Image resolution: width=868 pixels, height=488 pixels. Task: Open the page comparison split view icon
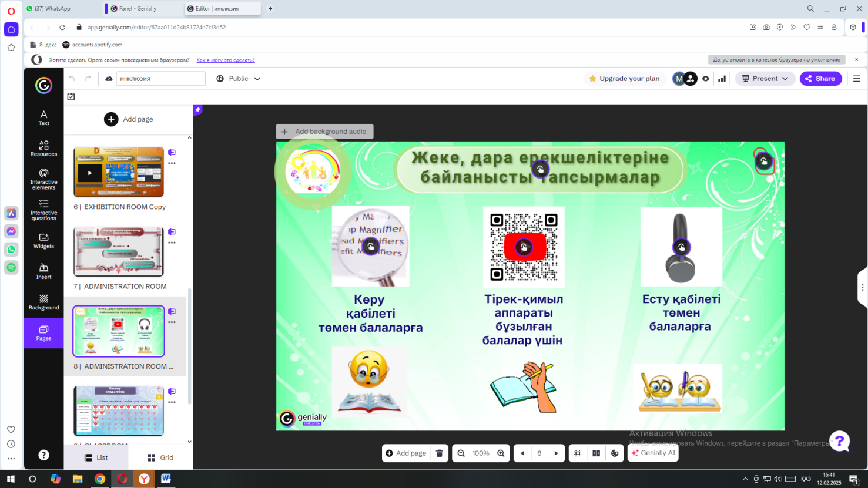[596, 453]
